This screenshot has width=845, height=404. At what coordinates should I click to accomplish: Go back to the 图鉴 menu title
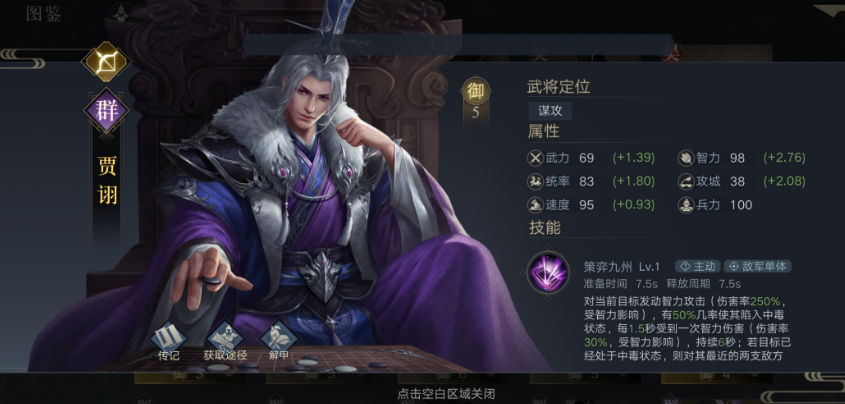tap(44, 14)
